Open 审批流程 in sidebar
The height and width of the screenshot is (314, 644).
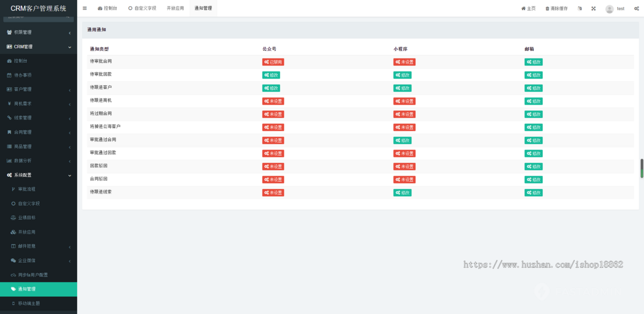(26, 189)
